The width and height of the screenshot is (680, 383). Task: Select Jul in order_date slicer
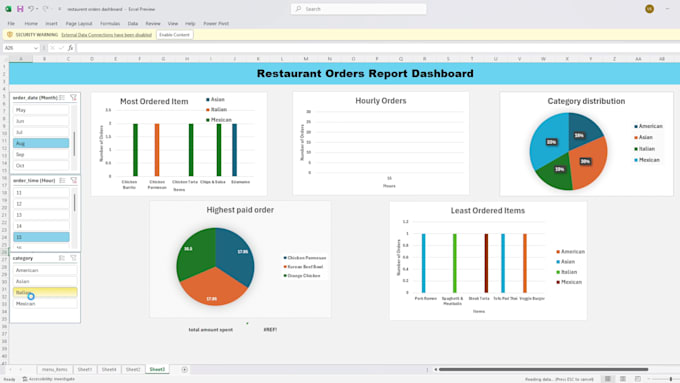pos(41,132)
